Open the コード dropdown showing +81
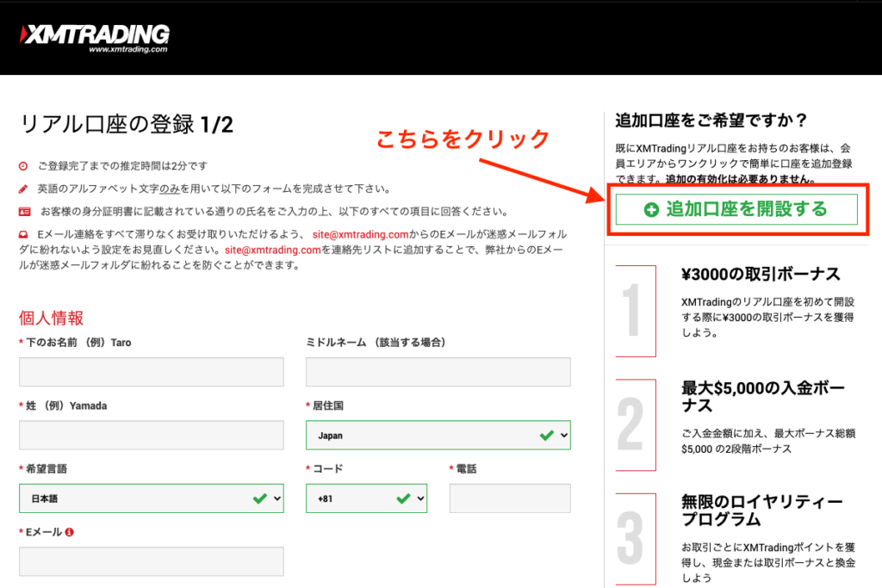The height and width of the screenshot is (588, 882). pos(366,498)
